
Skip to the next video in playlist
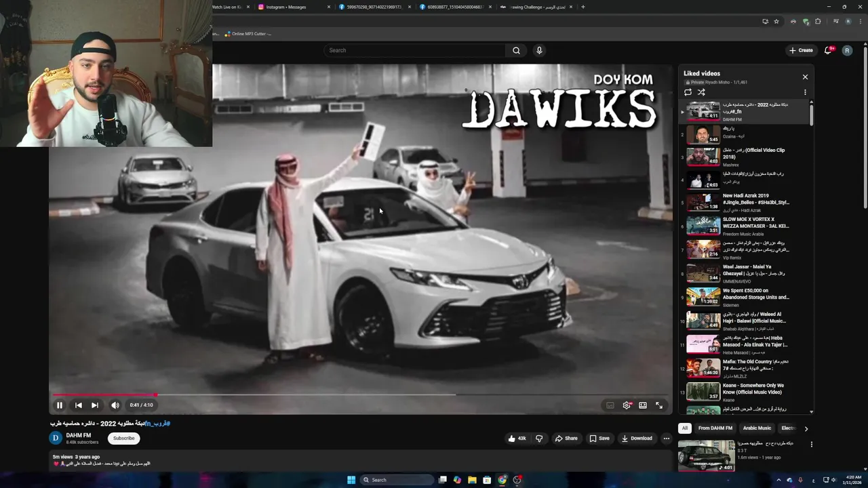[95, 405]
